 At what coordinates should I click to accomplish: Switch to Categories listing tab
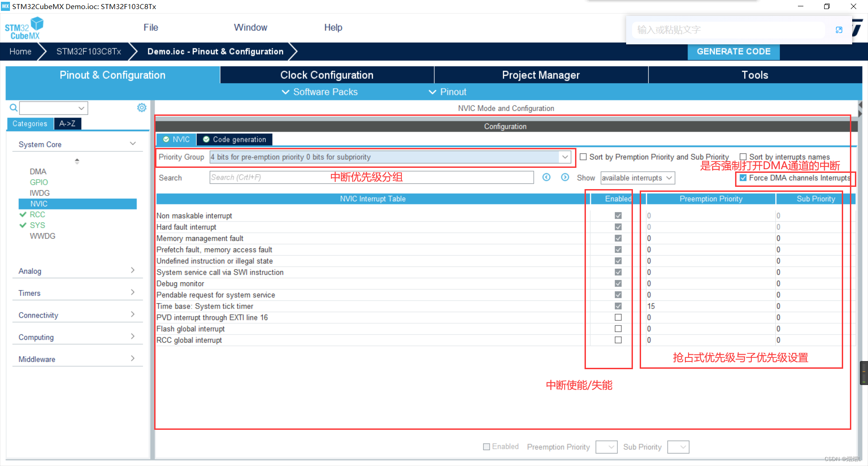30,124
